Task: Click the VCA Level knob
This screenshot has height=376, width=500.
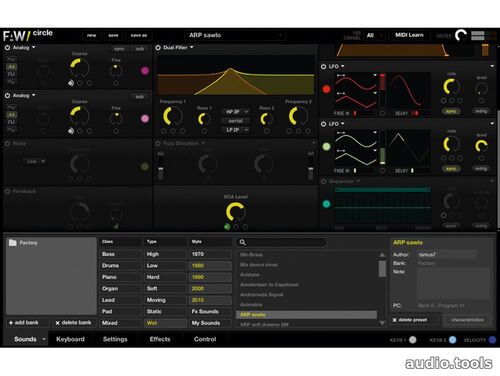Action: point(235,211)
